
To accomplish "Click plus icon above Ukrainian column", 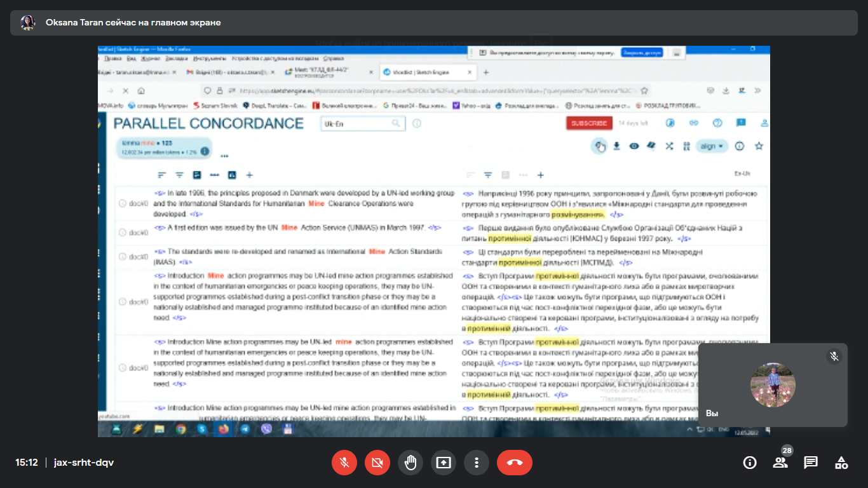I will pyautogui.click(x=541, y=175).
